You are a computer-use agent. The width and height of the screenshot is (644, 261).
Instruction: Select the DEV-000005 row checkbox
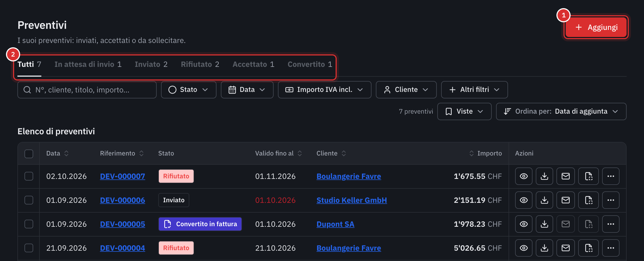tap(29, 224)
